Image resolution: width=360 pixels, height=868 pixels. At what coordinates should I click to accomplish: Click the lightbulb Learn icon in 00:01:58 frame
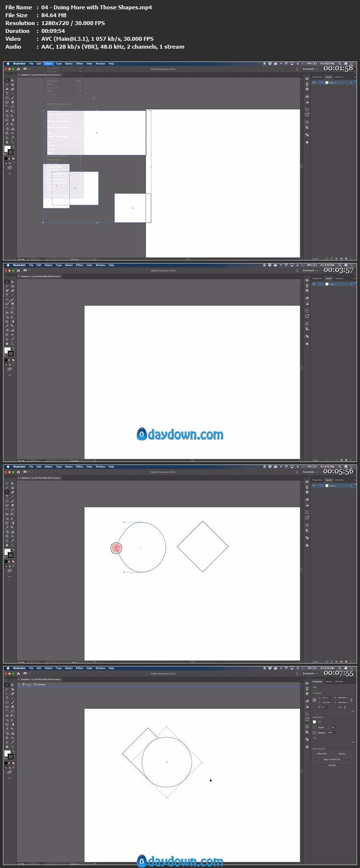297,69
